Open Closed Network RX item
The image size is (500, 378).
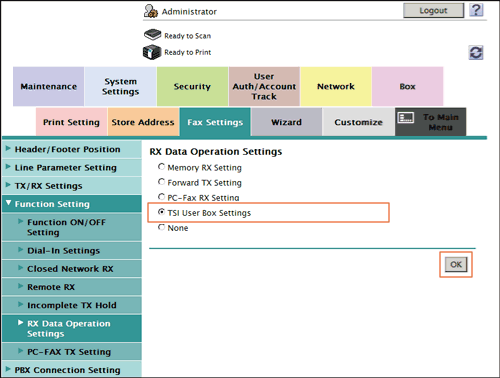coord(72,269)
